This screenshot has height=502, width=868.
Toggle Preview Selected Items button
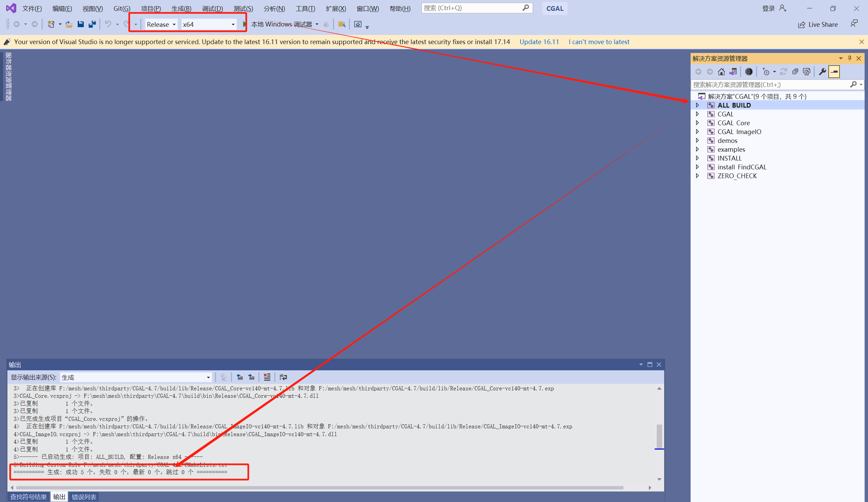[x=834, y=72]
